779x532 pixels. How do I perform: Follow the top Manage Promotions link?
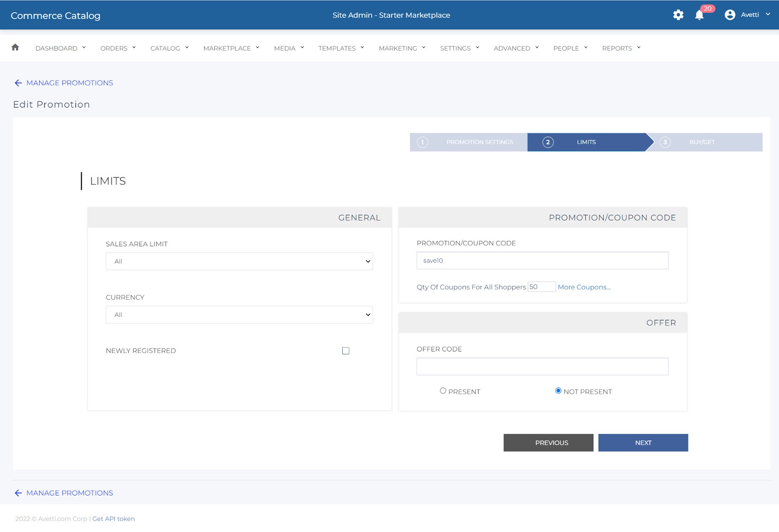click(70, 83)
